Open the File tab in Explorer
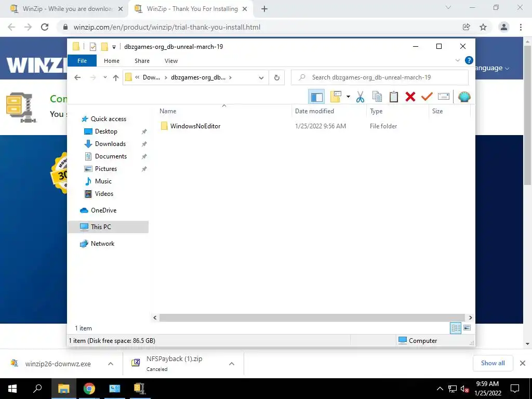This screenshot has width=532, height=399. point(82,61)
